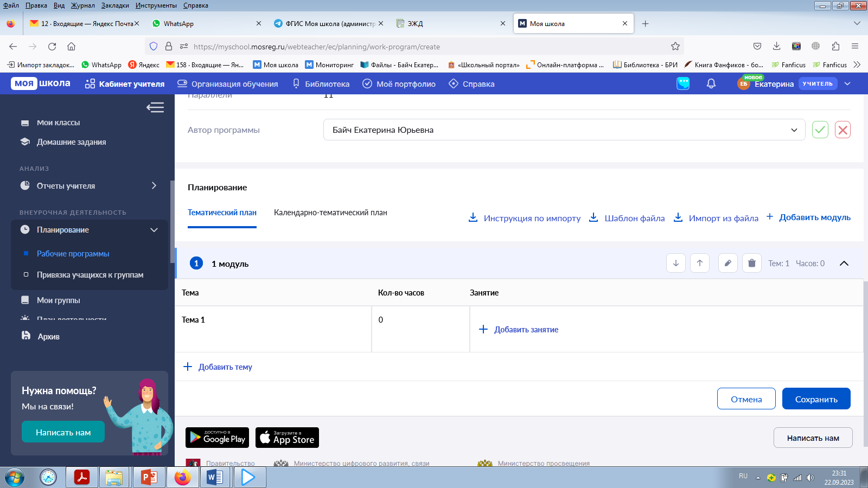
Task: Open Привязка учащихся к группам
Action: pyautogui.click(x=90, y=275)
